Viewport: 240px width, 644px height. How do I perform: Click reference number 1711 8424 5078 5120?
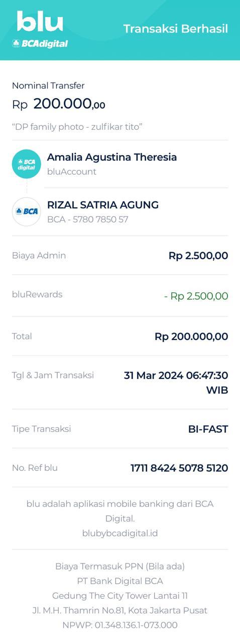[x=179, y=468]
